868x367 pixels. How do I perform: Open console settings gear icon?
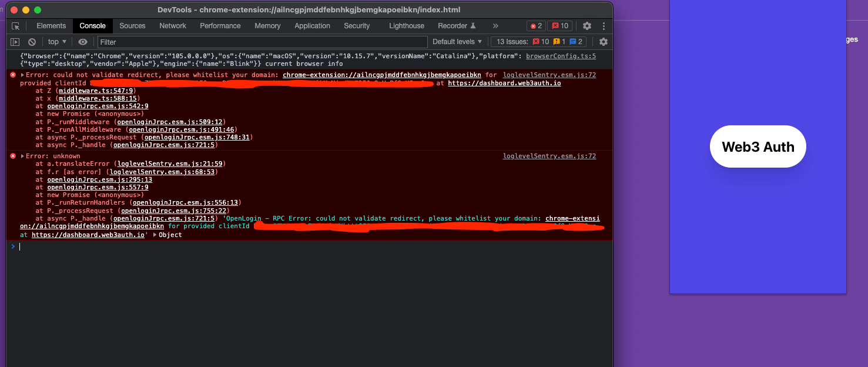pyautogui.click(x=604, y=42)
